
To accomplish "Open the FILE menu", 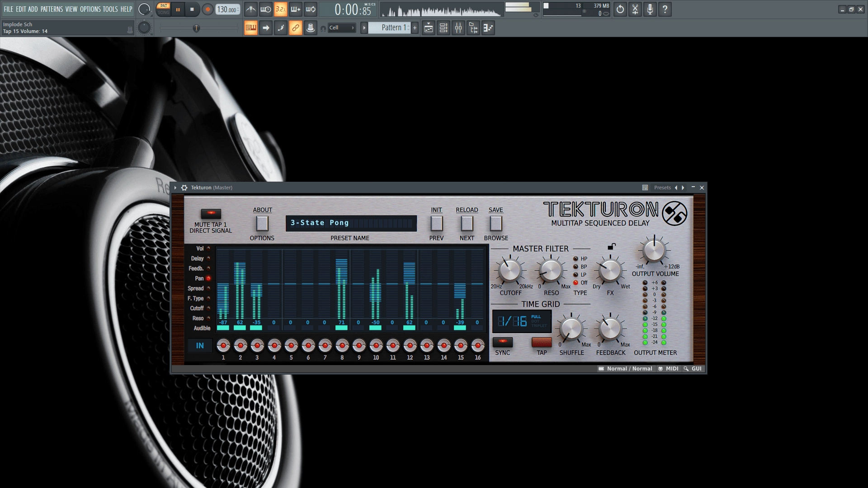I will [9, 9].
